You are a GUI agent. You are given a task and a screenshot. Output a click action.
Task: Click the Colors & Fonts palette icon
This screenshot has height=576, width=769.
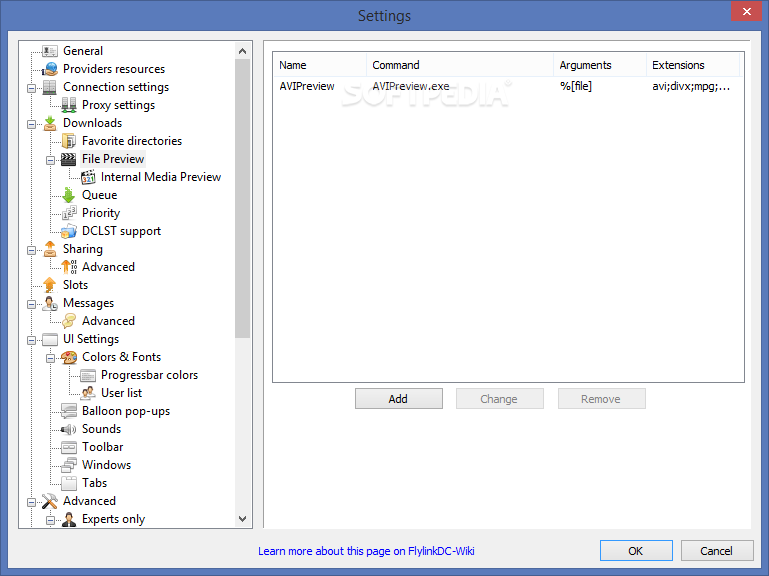[x=69, y=357]
